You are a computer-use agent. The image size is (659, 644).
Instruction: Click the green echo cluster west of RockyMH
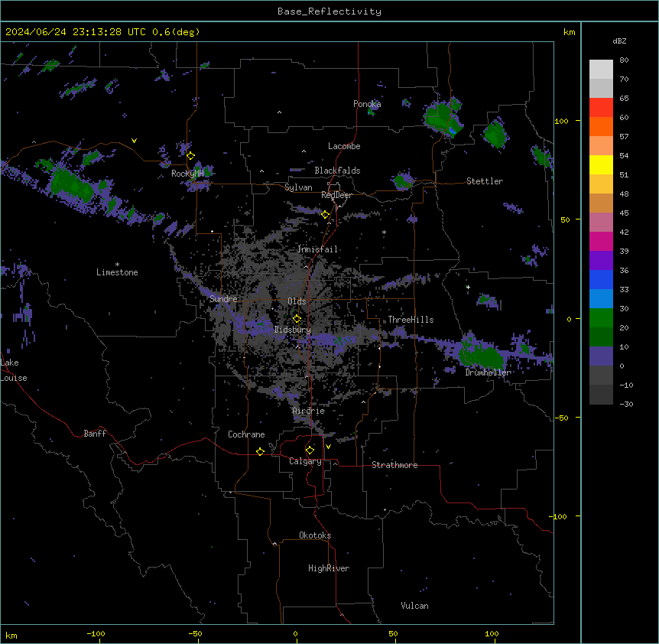[x=70, y=186]
